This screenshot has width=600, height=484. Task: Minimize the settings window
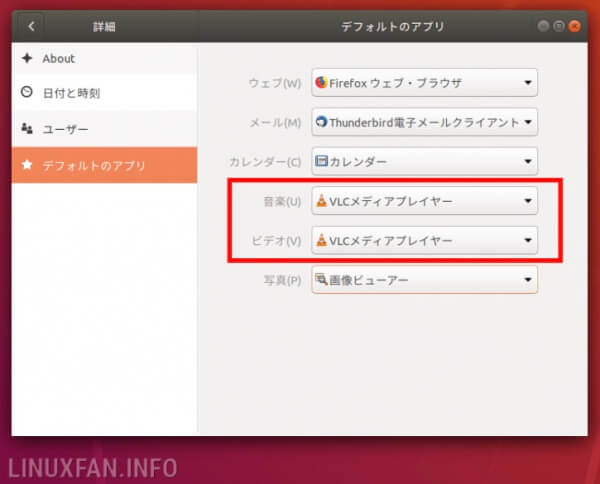[x=543, y=26]
